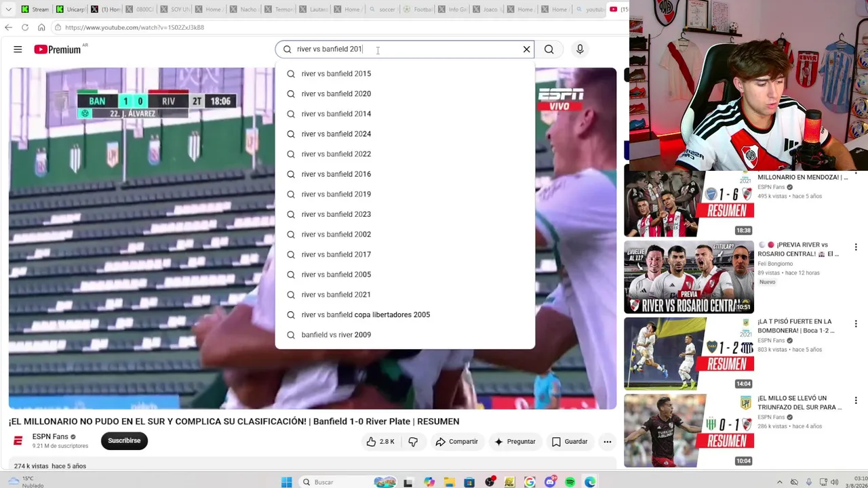Viewport: 868px width, 488px height.
Task: Switch to the 'Uricarp' browser tab
Action: pos(70,9)
